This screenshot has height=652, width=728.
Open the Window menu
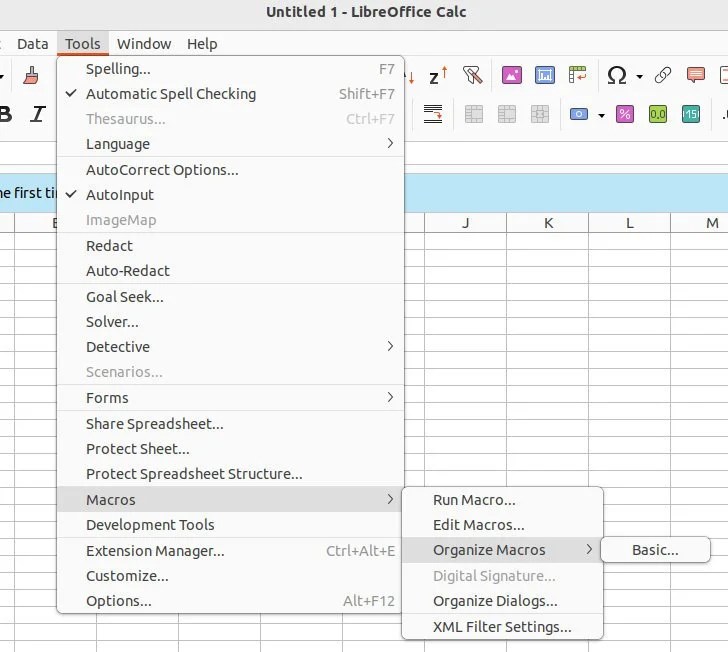[144, 44]
